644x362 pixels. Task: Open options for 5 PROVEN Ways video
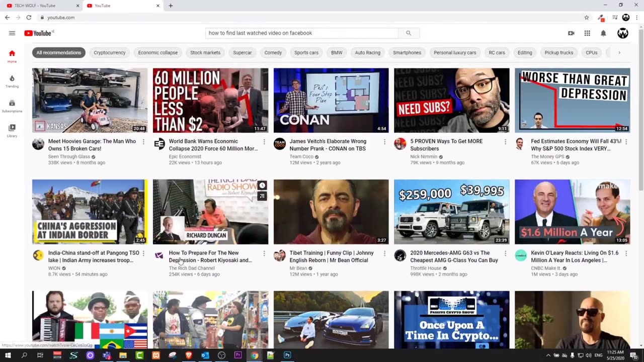pyautogui.click(x=506, y=142)
